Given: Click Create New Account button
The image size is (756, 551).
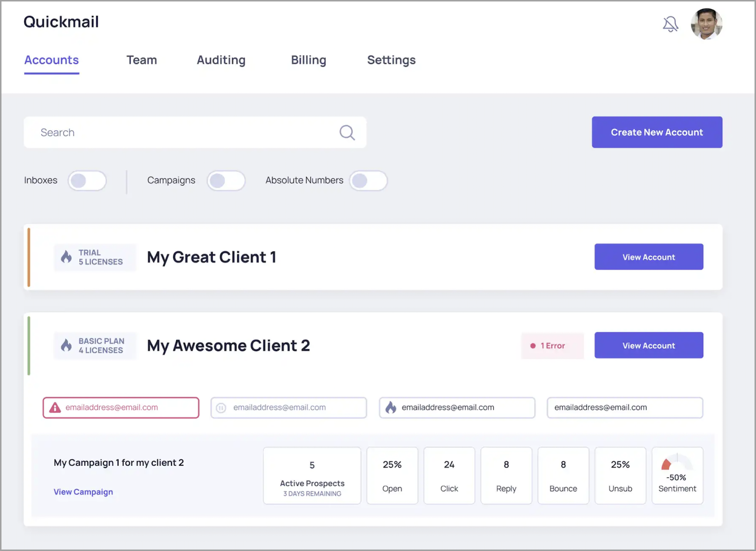Looking at the screenshot, I should tap(657, 132).
